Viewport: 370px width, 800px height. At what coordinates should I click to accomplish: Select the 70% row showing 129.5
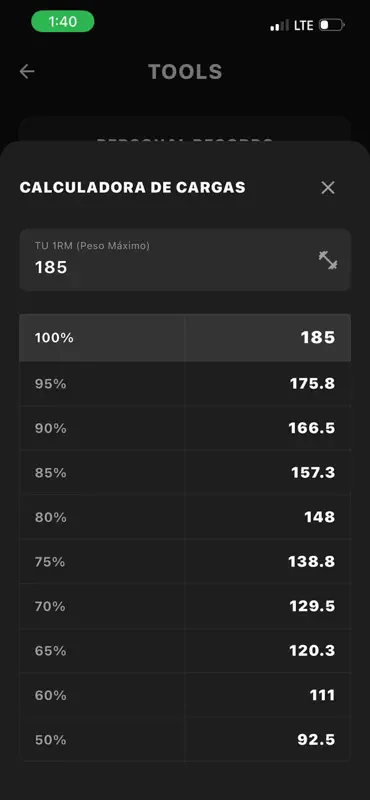coord(185,606)
